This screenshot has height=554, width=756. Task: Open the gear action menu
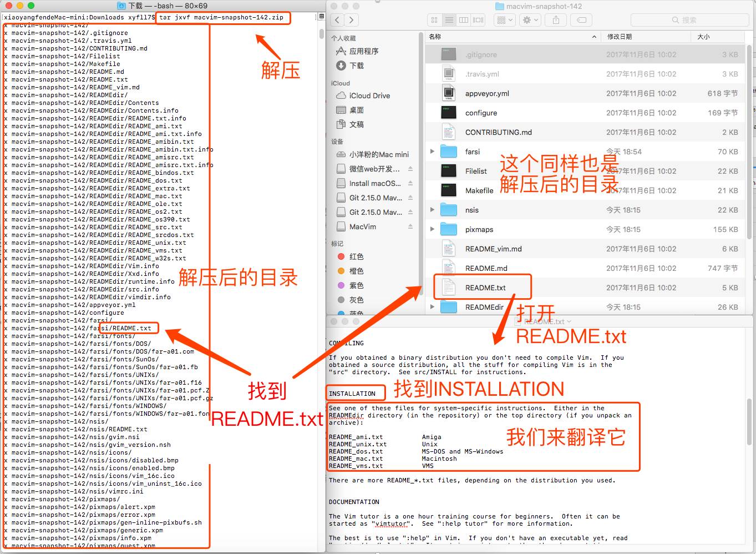pos(530,20)
